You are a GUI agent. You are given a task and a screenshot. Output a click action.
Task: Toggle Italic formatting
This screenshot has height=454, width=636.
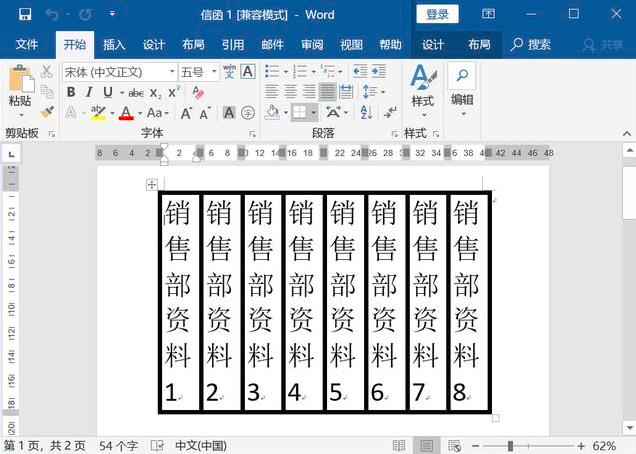click(x=89, y=92)
